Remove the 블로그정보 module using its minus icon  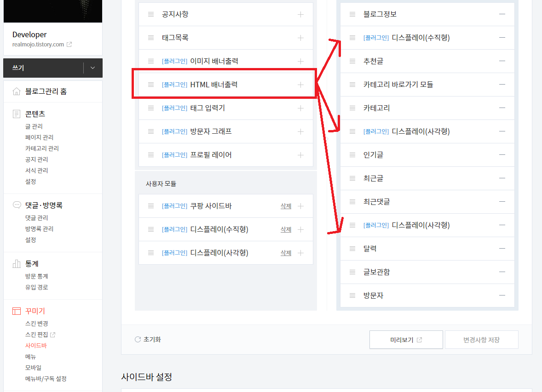pos(502,14)
